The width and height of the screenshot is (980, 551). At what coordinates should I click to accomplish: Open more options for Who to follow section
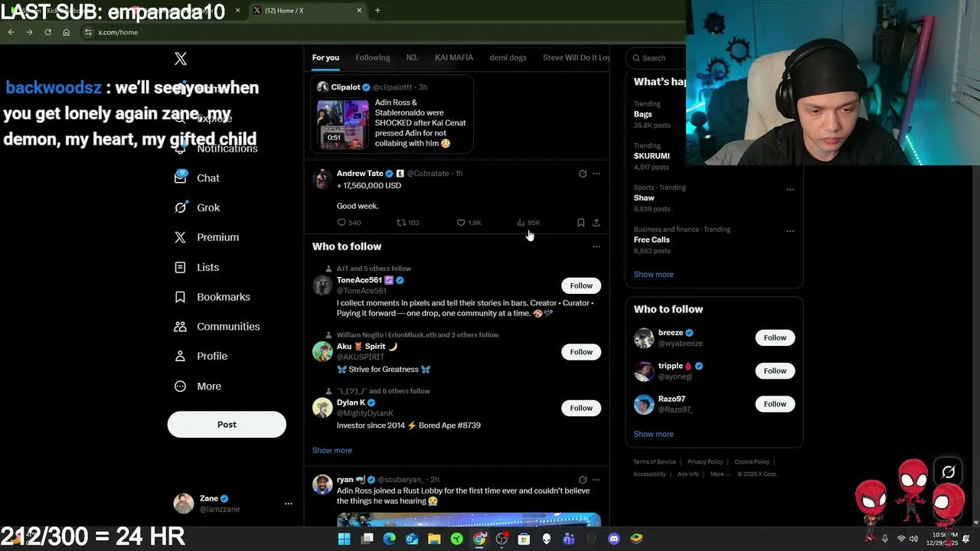596,246
